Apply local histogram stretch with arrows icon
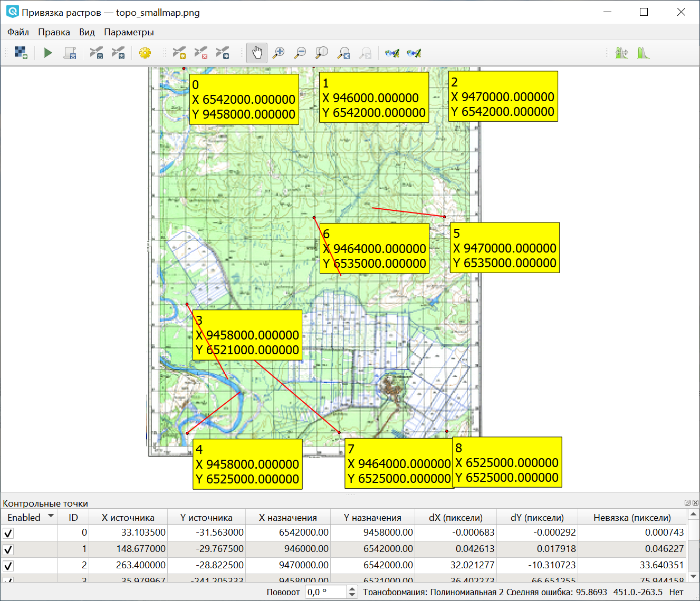 pos(621,53)
